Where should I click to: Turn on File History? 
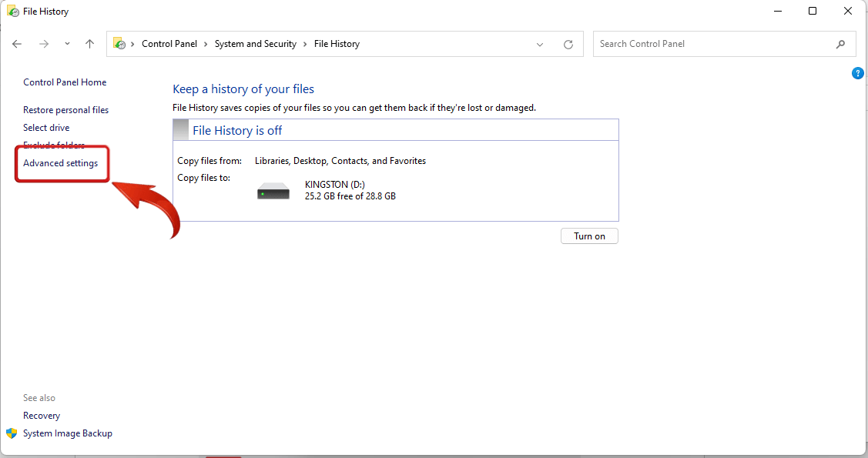[589, 236]
